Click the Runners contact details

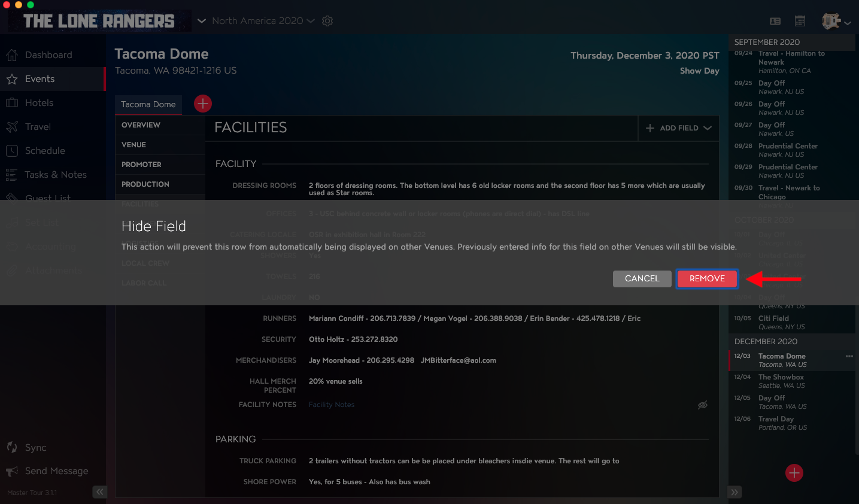coord(475,318)
